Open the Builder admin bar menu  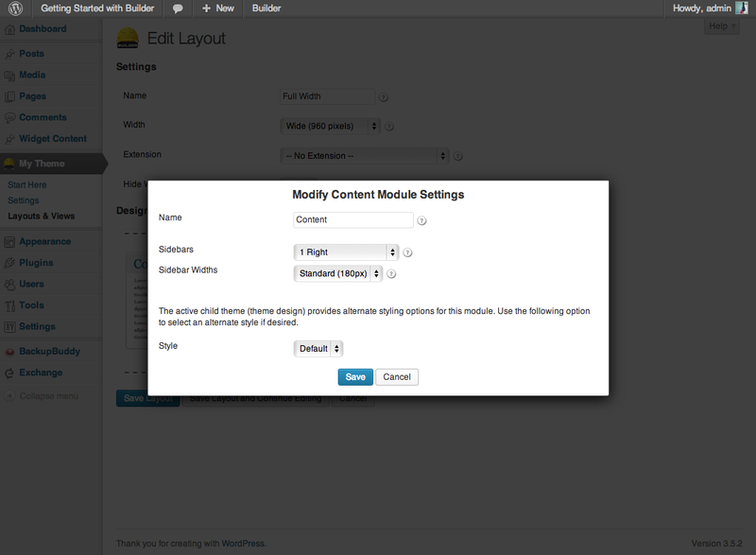[266, 9]
